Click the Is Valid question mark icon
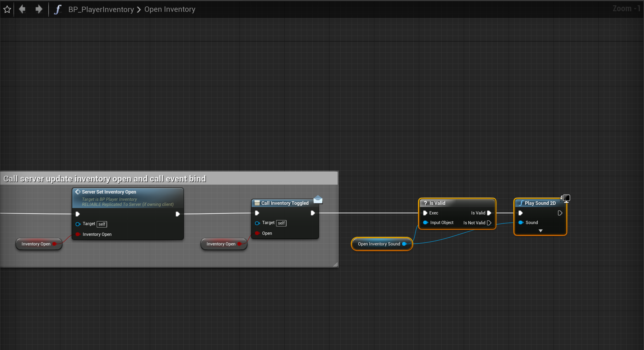 (425, 203)
